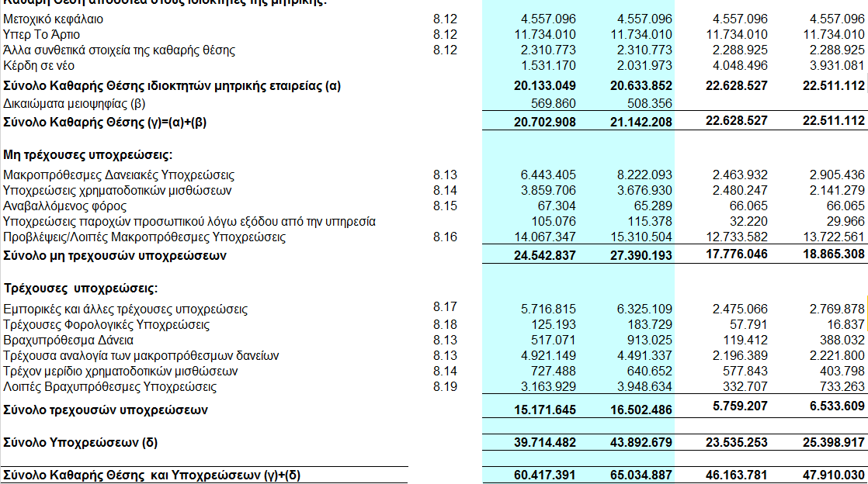The image size is (868, 484).
Task: Select provisions value 14.067.347
Action: click(x=545, y=237)
